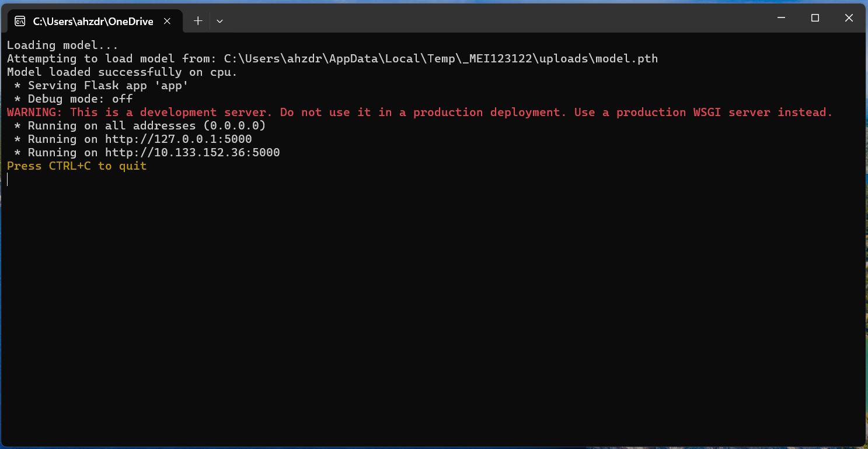868x449 pixels.
Task: Open the tab profile dropdown chevron
Action: [x=219, y=20]
